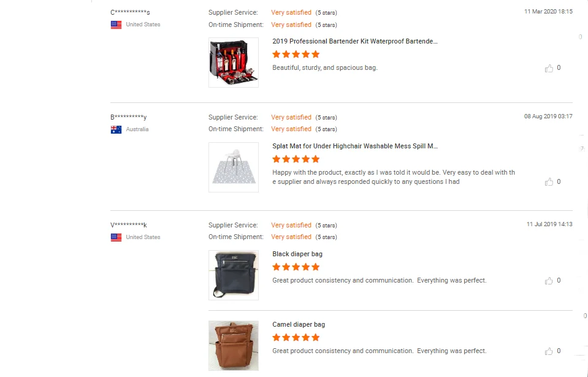Click the United States flag under V**********k
This screenshot has width=588, height=377.
click(x=116, y=238)
